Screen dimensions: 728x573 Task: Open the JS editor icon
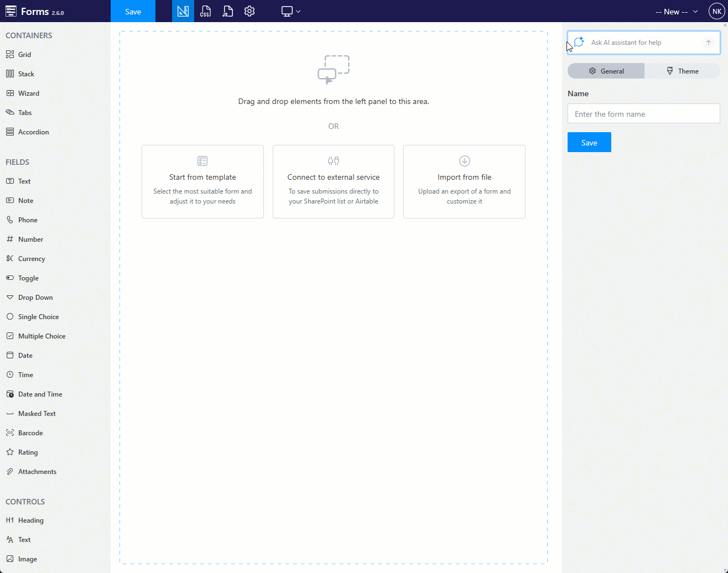click(x=227, y=11)
